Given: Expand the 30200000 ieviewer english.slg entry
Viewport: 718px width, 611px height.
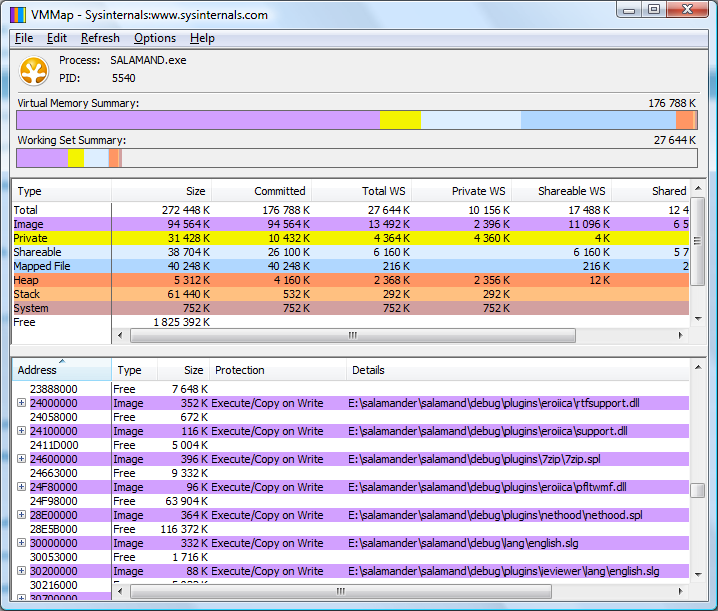Looking at the screenshot, I should click(21, 570).
